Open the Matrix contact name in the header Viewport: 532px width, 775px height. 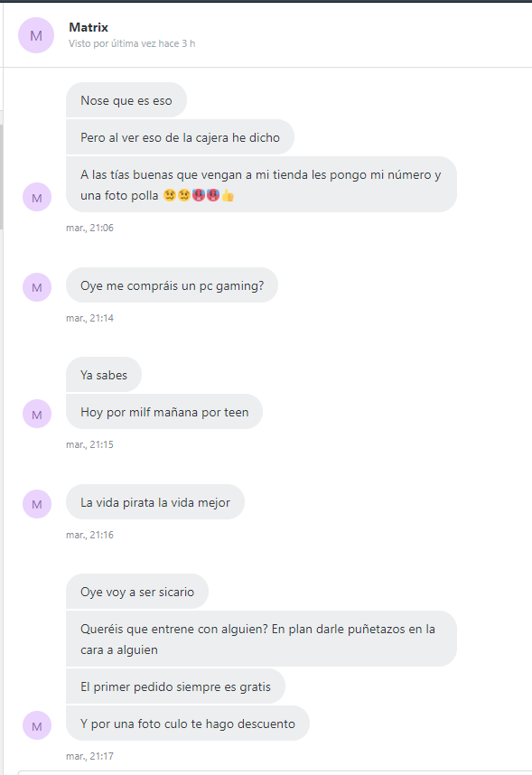[89, 27]
